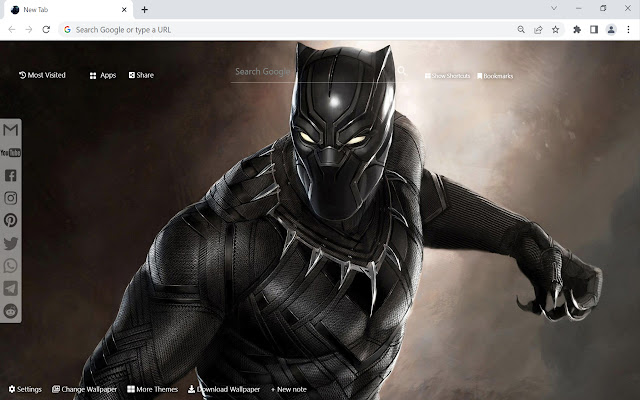Open Instagram from the sidebar
Image resolution: width=640 pixels, height=400 pixels.
11,198
